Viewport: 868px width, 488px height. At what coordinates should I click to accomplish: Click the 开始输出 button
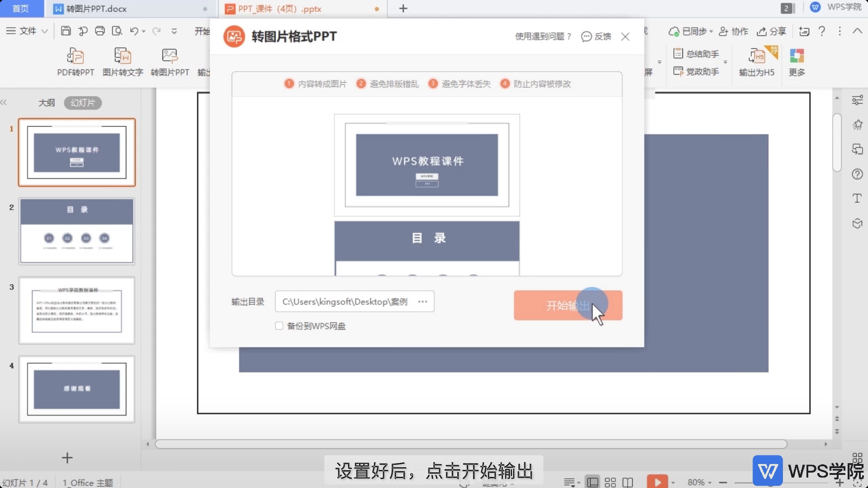click(568, 305)
